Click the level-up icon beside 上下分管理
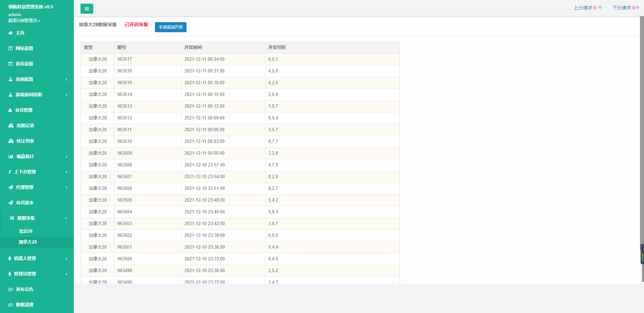Image resolution: width=644 pixels, height=313 pixels. click(x=10, y=172)
